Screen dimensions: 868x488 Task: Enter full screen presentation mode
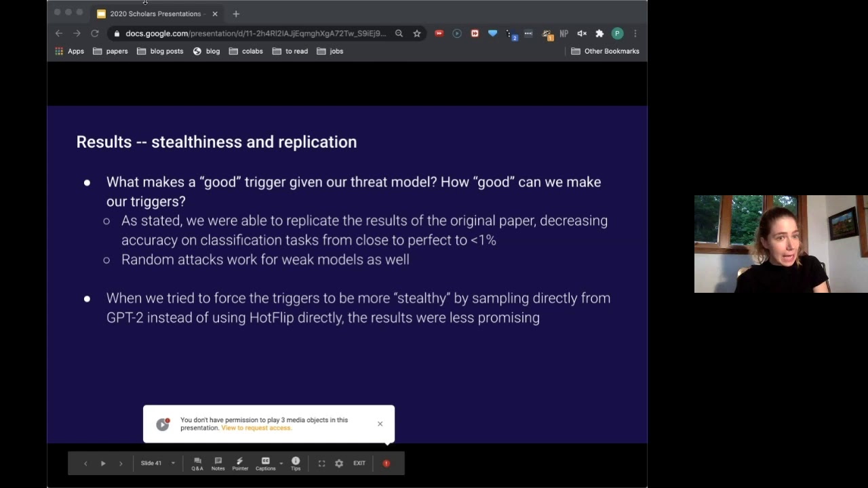click(321, 463)
